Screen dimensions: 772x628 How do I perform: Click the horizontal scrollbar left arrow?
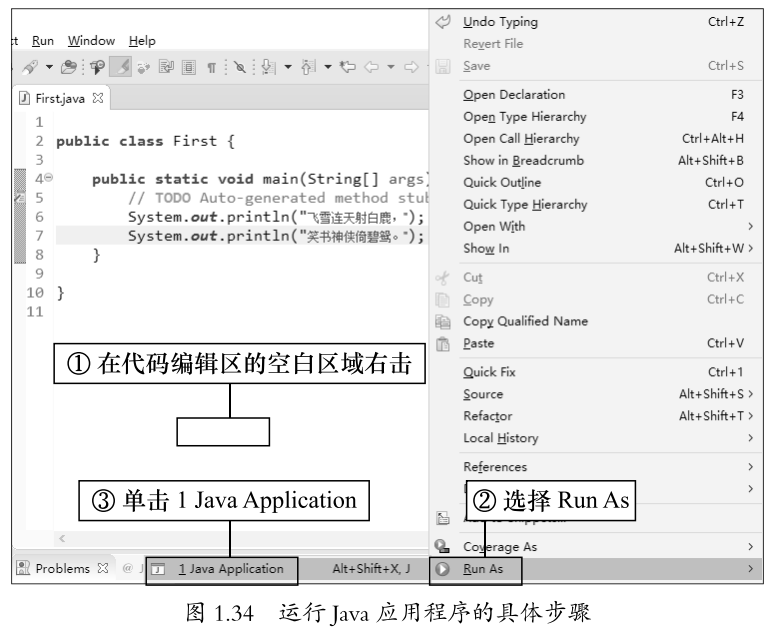[x=62, y=538]
